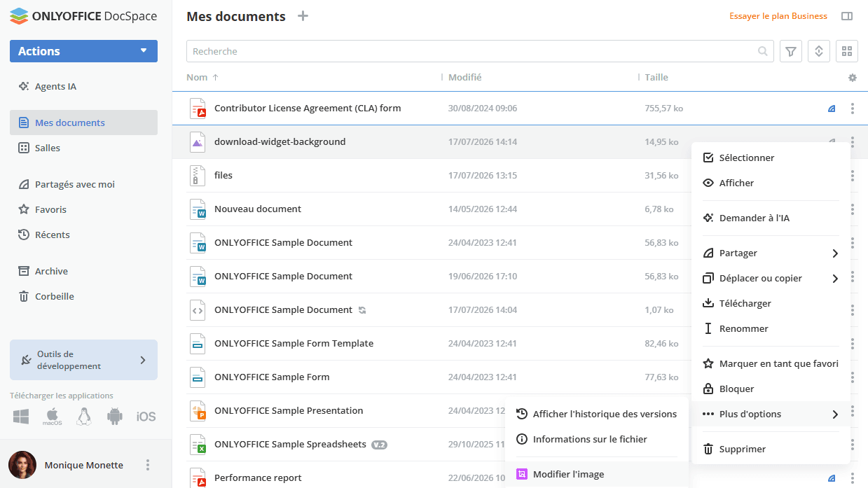Open Favoris section
868x488 pixels.
pos(83,209)
